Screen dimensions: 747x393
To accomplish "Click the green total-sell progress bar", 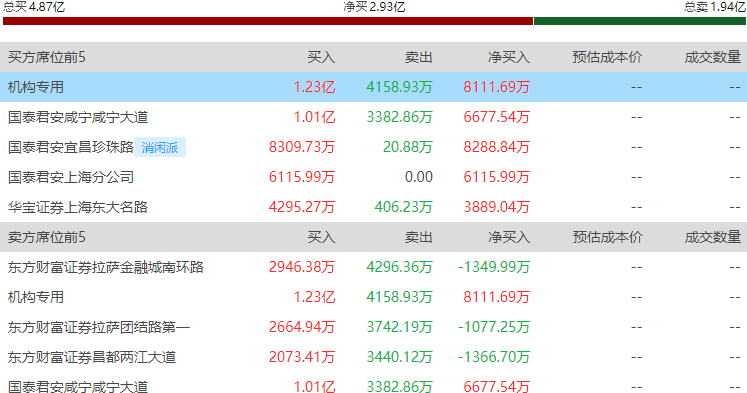I will click(639, 21).
